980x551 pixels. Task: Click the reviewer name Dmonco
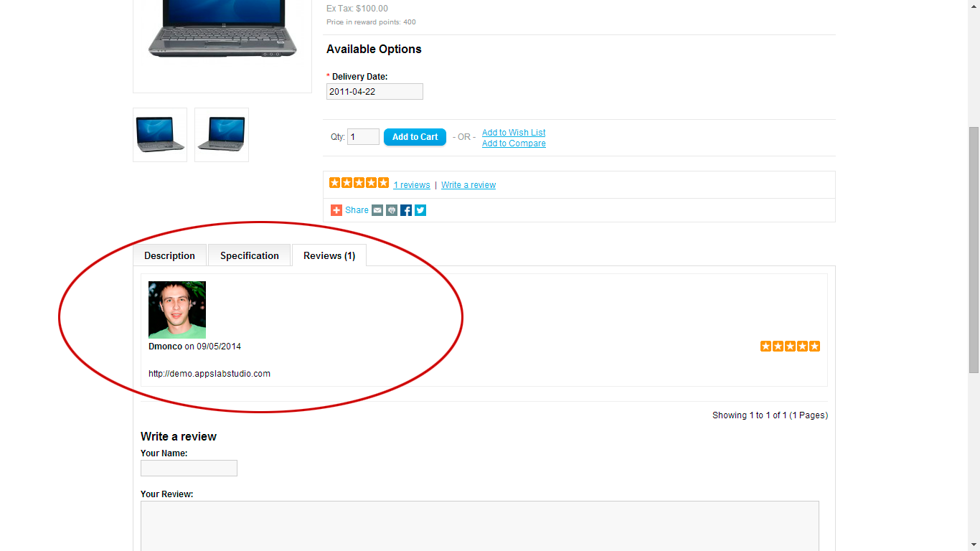pyautogui.click(x=165, y=347)
